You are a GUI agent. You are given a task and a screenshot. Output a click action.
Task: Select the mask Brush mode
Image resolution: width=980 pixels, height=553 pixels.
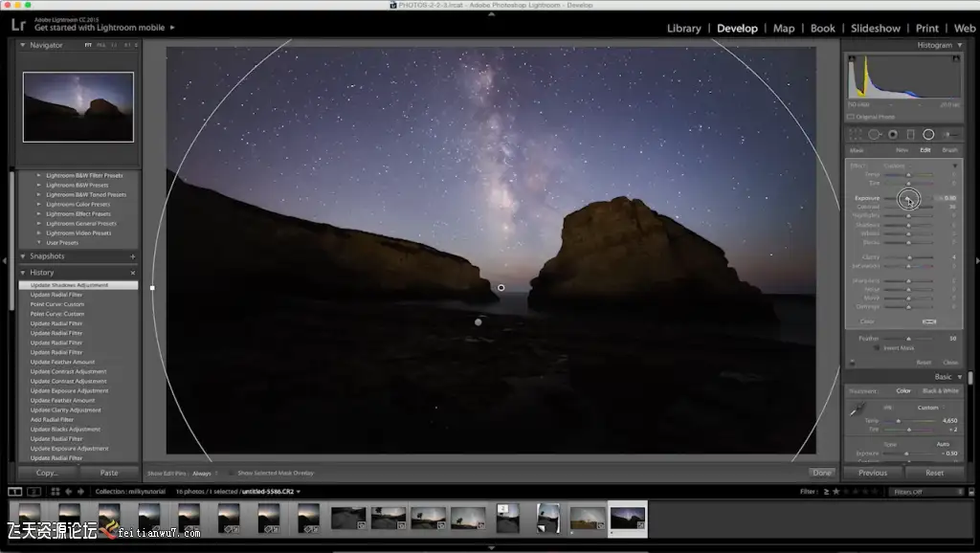949,150
